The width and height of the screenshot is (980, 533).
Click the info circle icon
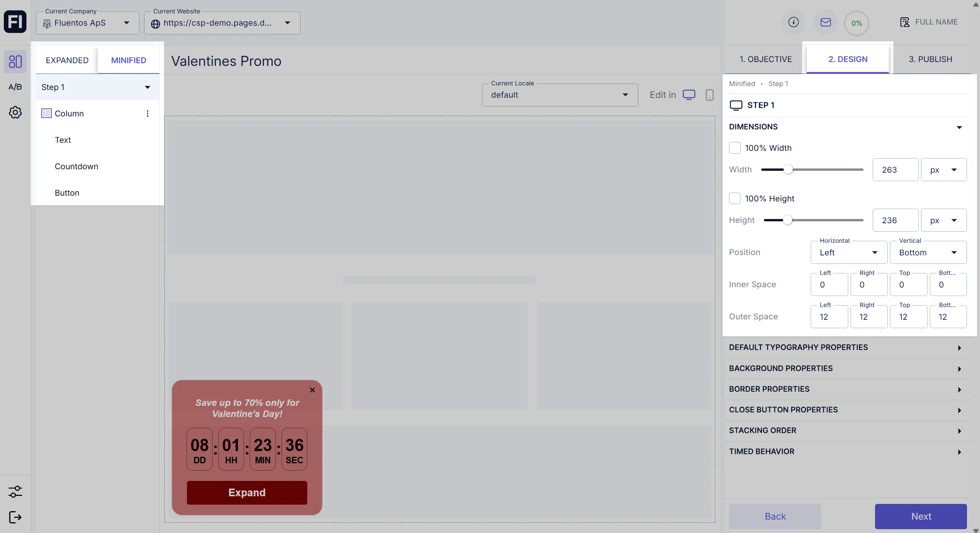click(793, 22)
